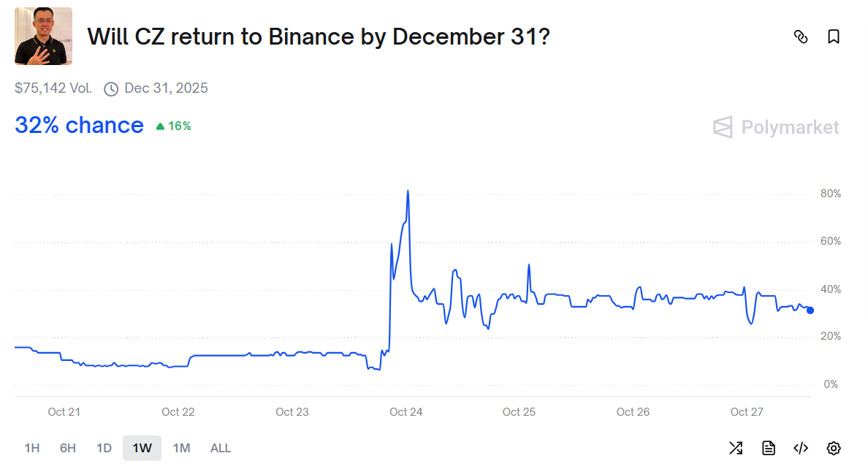The height and width of the screenshot is (472, 868).
Task: Open the document details icon
Action: click(769, 448)
